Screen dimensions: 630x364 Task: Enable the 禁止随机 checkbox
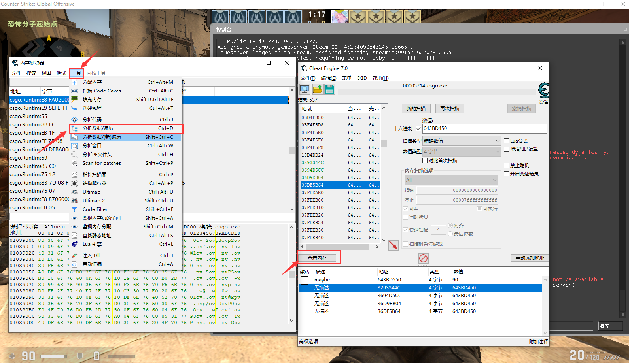[x=506, y=166]
